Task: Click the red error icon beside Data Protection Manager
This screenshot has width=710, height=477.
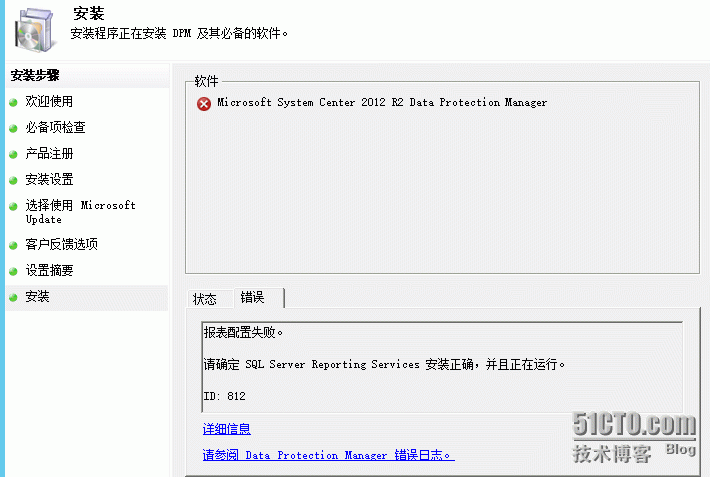Action: click(x=204, y=104)
